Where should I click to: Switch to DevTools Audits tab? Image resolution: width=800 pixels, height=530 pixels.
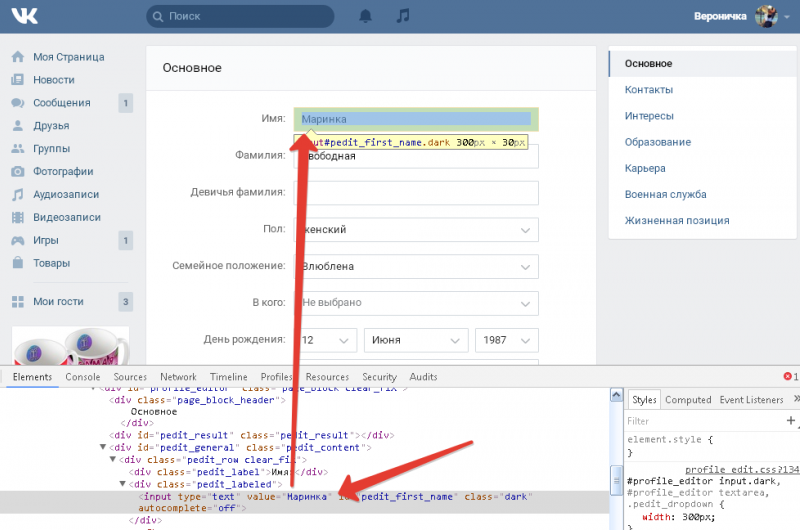pyautogui.click(x=423, y=377)
